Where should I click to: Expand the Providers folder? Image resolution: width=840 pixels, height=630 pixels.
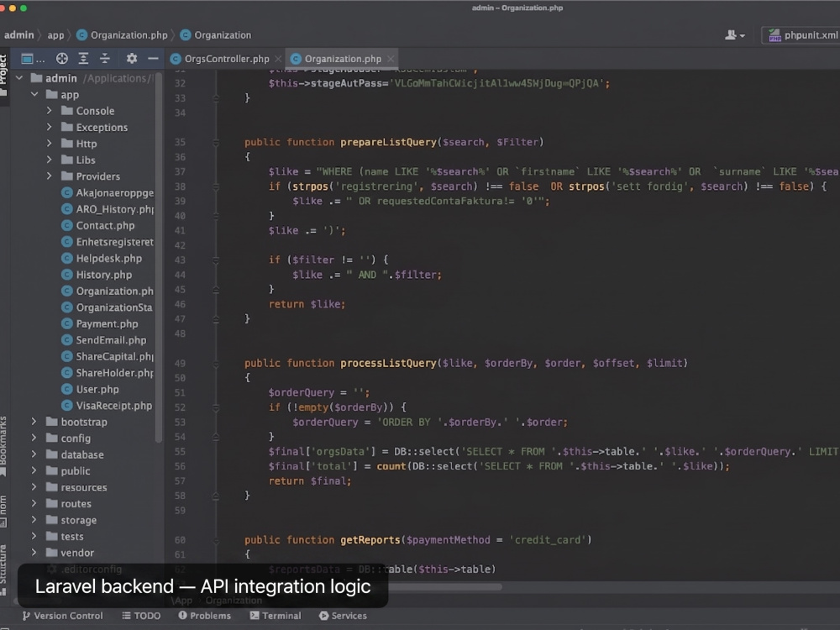[50, 176]
